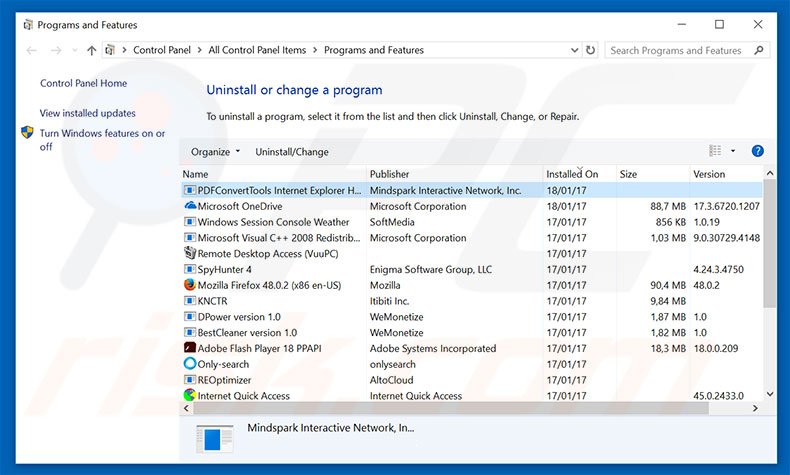Click version 17.3.6720.1207 cell
Image resolution: width=790 pixels, height=475 pixels.
point(727,206)
